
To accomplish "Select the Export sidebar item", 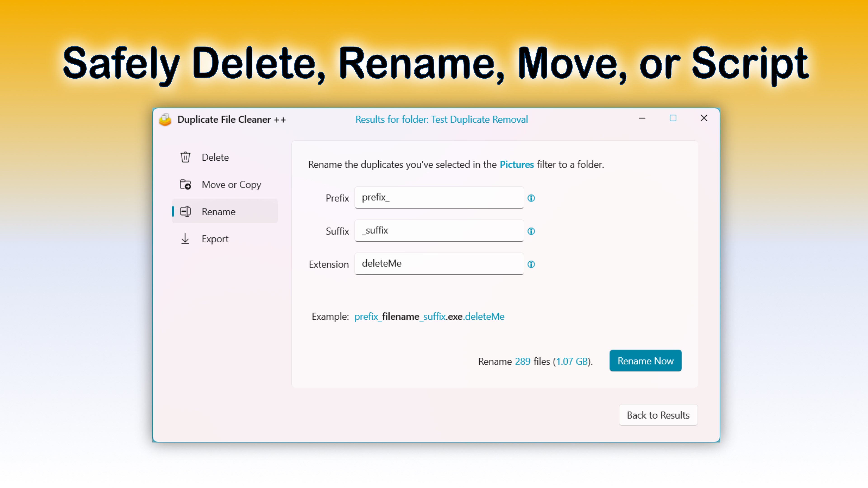I will click(x=215, y=239).
